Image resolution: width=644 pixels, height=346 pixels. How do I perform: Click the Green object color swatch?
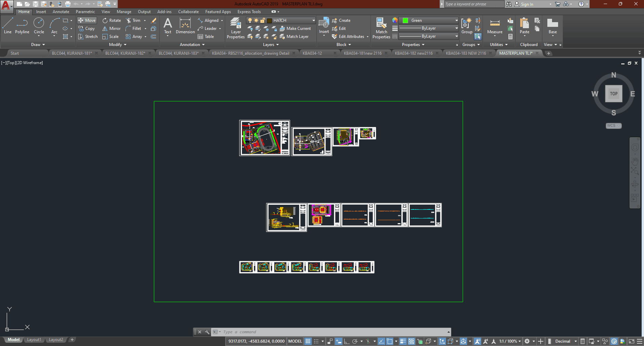tap(405, 20)
